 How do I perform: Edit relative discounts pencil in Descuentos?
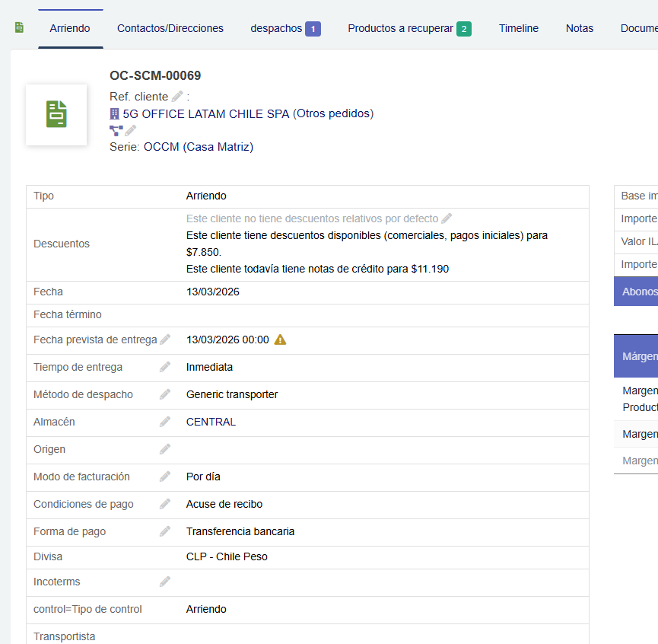(x=447, y=218)
